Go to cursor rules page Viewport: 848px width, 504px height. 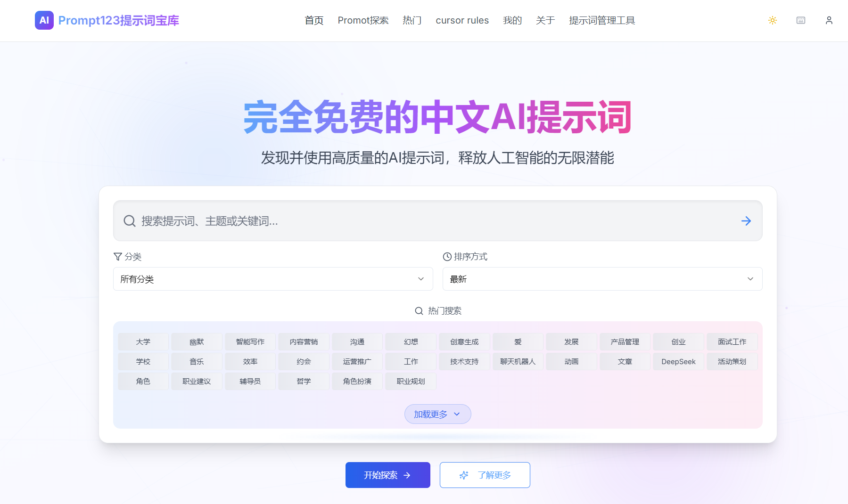click(x=462, y=20)
